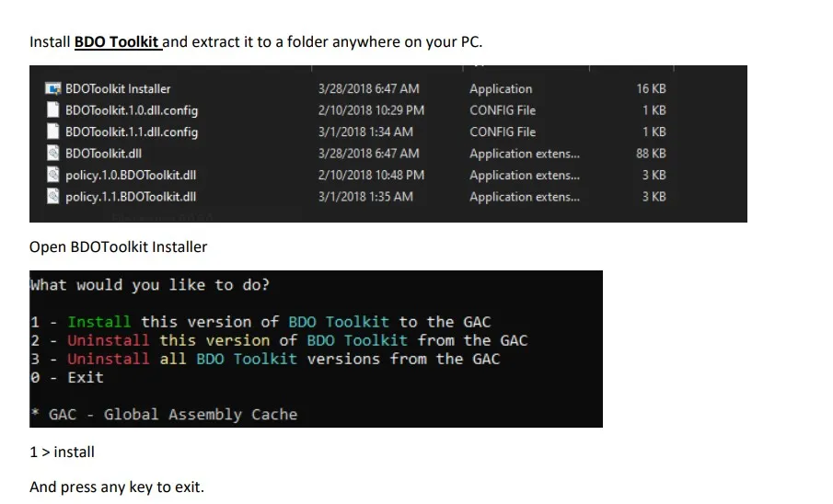This screenshot has width=833, height=504.
Task: Click the policy.1.0.BDOToolkit.dll file name
Action: pyautogui.click(x=131, y=175)
